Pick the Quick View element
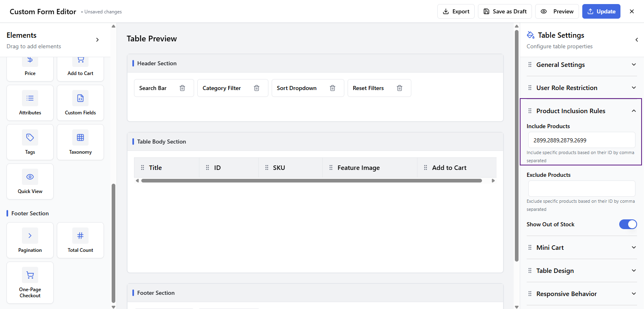The image size is (644, 309). pos(30,182)
